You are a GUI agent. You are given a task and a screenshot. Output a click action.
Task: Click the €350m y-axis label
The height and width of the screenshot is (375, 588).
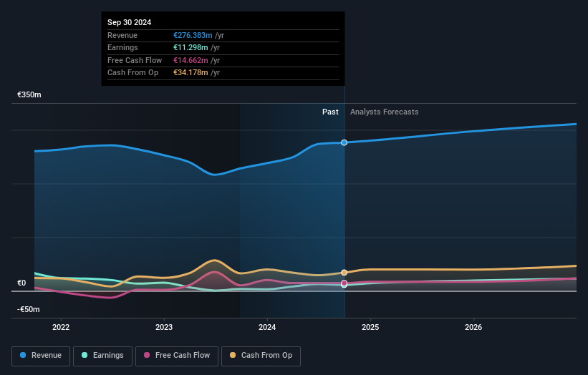coord(29,94)
